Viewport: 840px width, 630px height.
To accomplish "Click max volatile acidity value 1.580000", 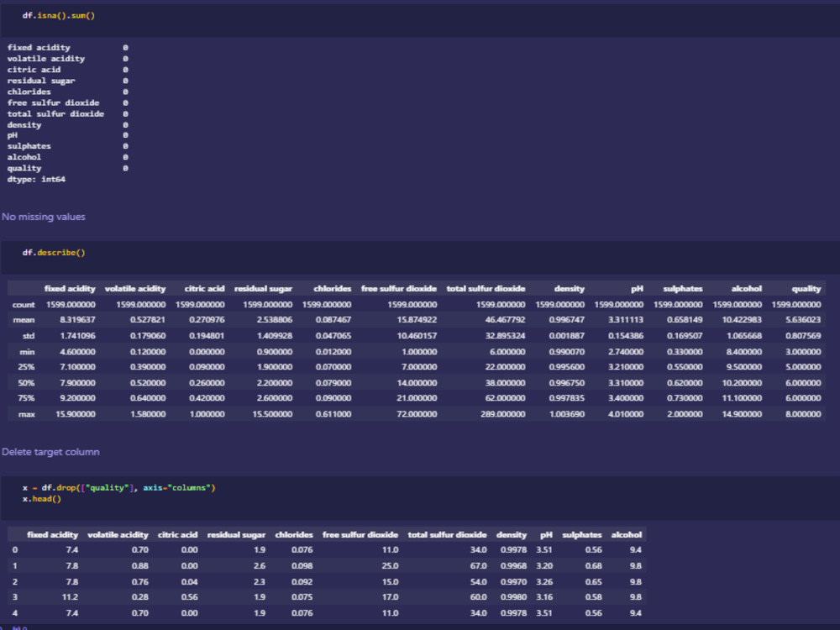I will 148,414.
